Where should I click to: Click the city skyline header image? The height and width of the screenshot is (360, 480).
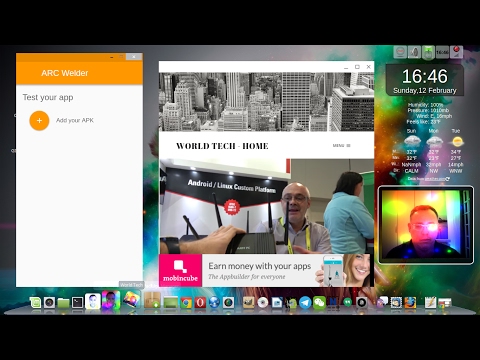(267, 102)
